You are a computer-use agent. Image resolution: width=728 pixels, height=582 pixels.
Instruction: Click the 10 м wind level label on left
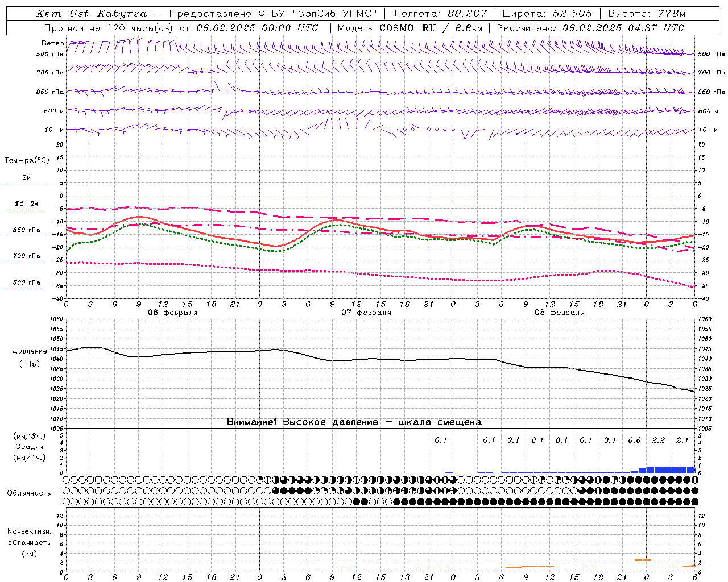point(54,130)
